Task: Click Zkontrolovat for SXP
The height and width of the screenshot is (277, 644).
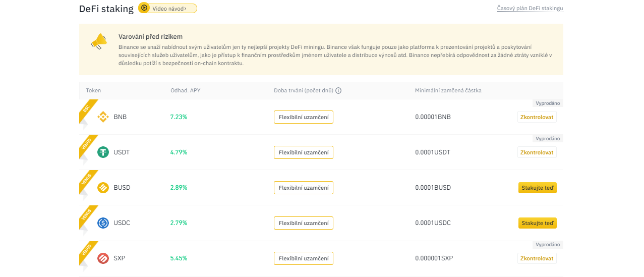Action: click(x=537, y=258)
